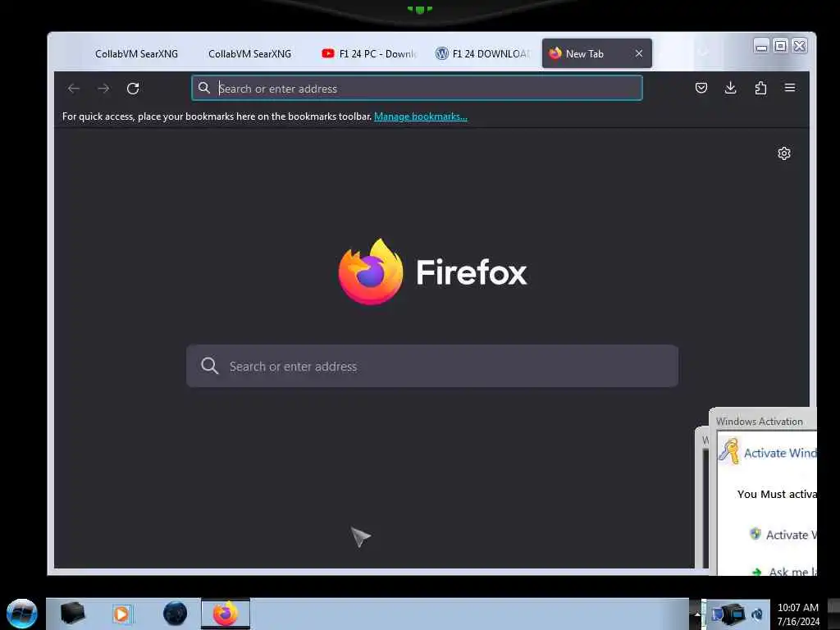Reload the current page
840x630 pixels.
[133, 89]
